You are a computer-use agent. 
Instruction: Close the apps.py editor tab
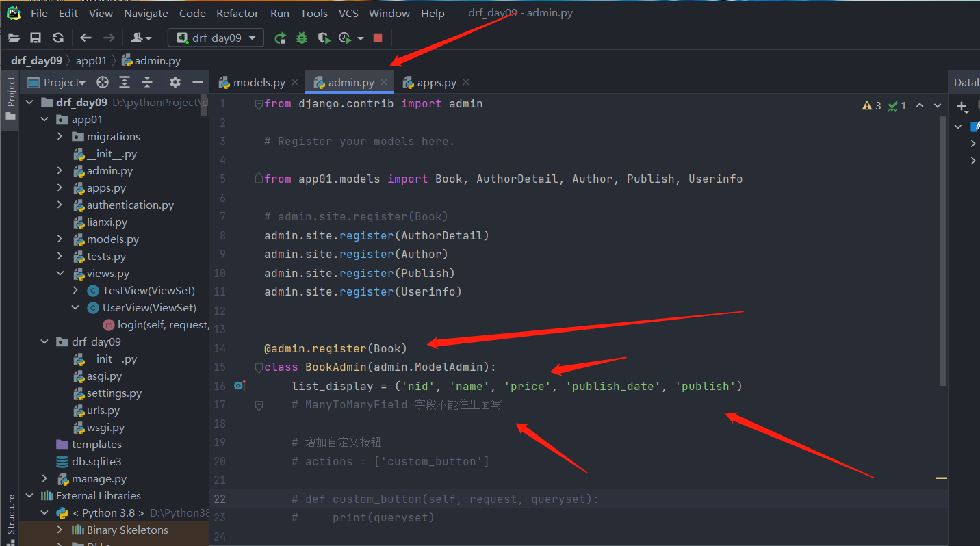coord(466,82)
